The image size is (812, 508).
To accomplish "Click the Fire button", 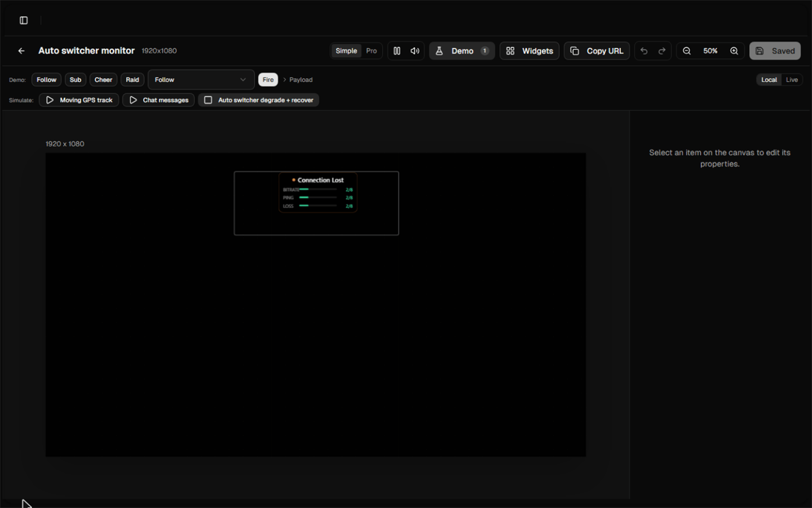I will (268, 80).
